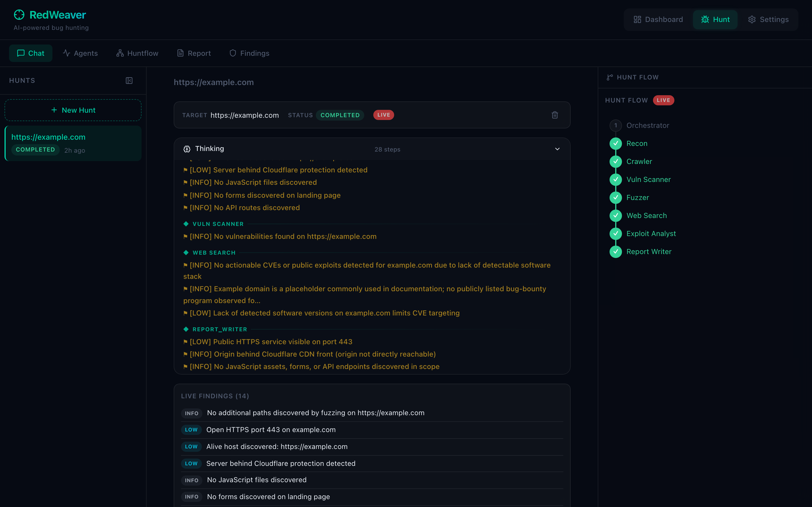The width and height of the screenshot is (812, 507).
Task: Collapse the Hunts sidebar panel icon
Action: point(129,81)
